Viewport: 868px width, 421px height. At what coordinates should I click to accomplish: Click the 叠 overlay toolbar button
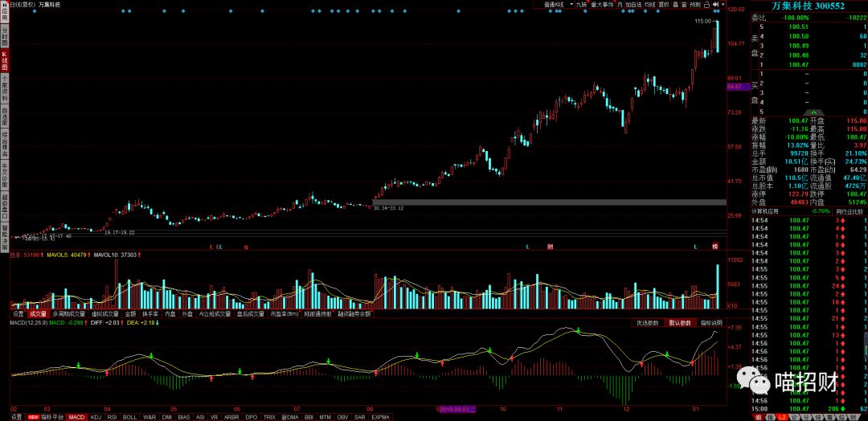(x=675, y=5)
